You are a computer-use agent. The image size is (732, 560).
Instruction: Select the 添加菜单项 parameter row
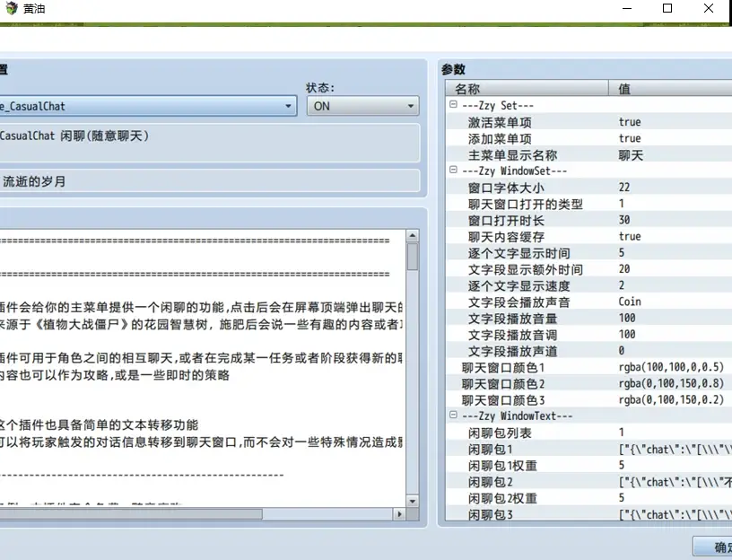pyautogui.click(x=589, y=138)
